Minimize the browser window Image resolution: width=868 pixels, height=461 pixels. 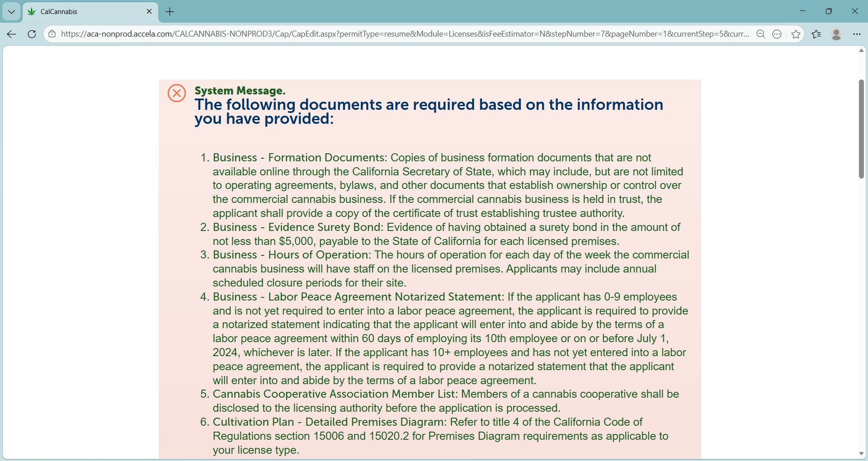click(803, 11)
